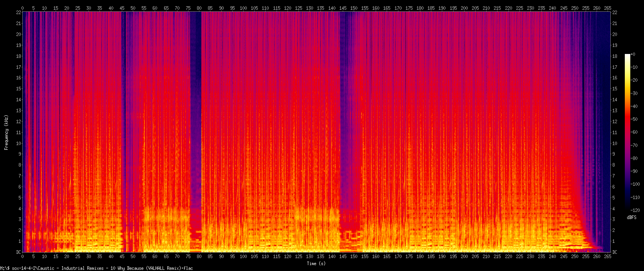Click the "265" tick on the top time axis
The image size is (644, 271).
608,8
